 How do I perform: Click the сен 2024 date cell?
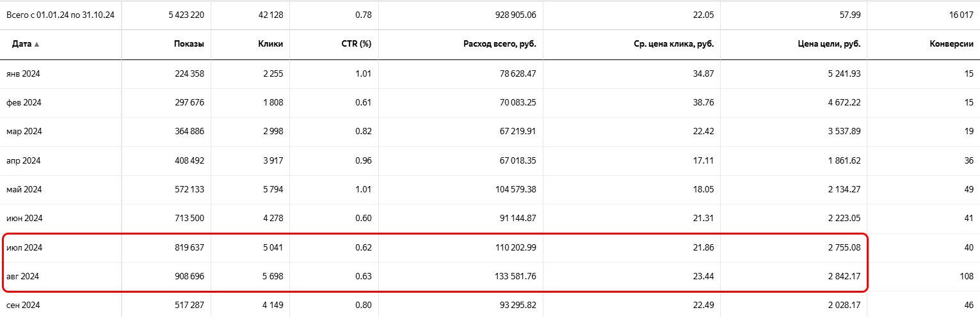(x=24, y=305)
